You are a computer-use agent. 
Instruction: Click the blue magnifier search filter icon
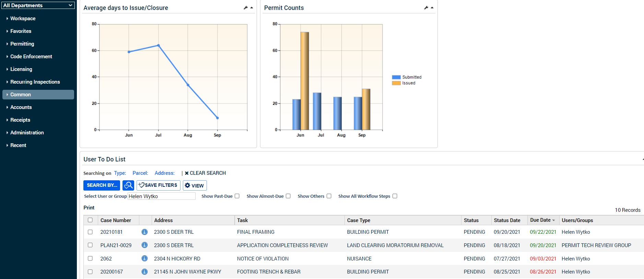coord(128,185)
